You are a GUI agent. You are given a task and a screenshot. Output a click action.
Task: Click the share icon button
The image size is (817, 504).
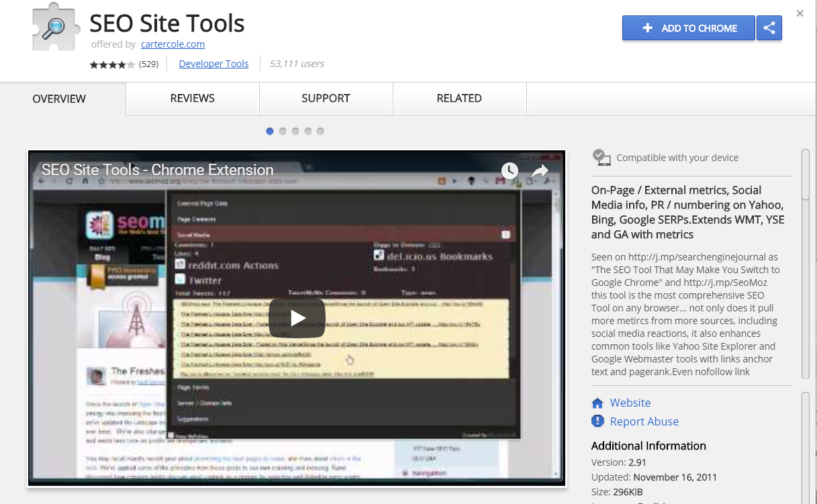point(769,28)
